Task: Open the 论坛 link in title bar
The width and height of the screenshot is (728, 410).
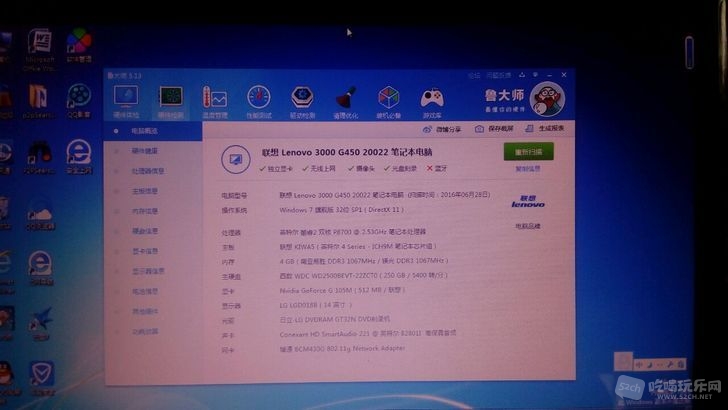Action: tap(474, 75)
